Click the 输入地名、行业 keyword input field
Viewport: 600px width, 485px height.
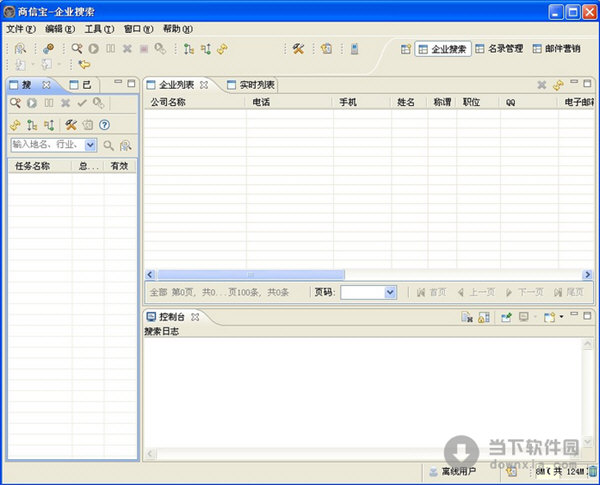[48, 145]
